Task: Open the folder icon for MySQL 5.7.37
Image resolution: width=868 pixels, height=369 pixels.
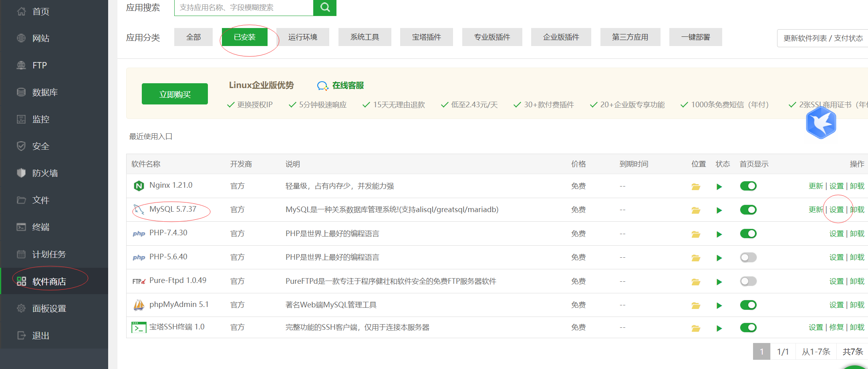Action: click(x=696, y=210)
